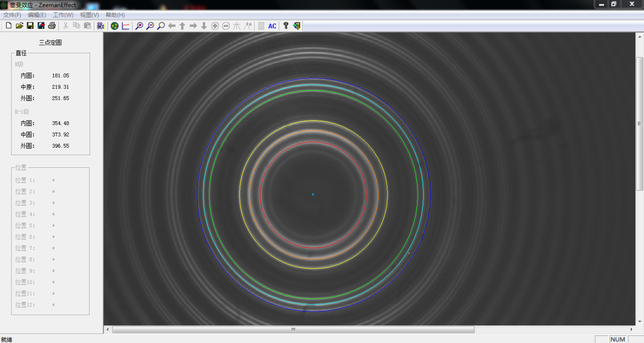This screenshot has width=644, height=343.
Task: Click the 三点定圆 heading
Action: click(50, 43)
